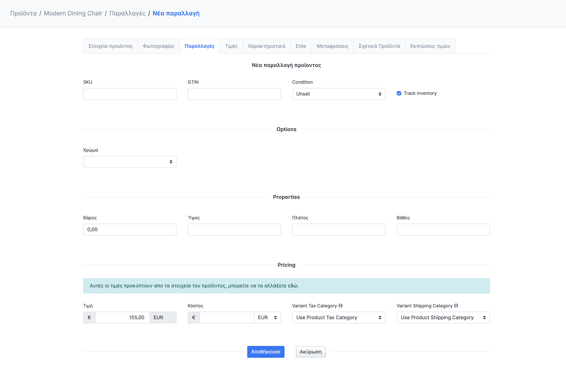Viewport: 566px width, 392px height.
Task: Focus the SKU input field
Action: [130, 94]
